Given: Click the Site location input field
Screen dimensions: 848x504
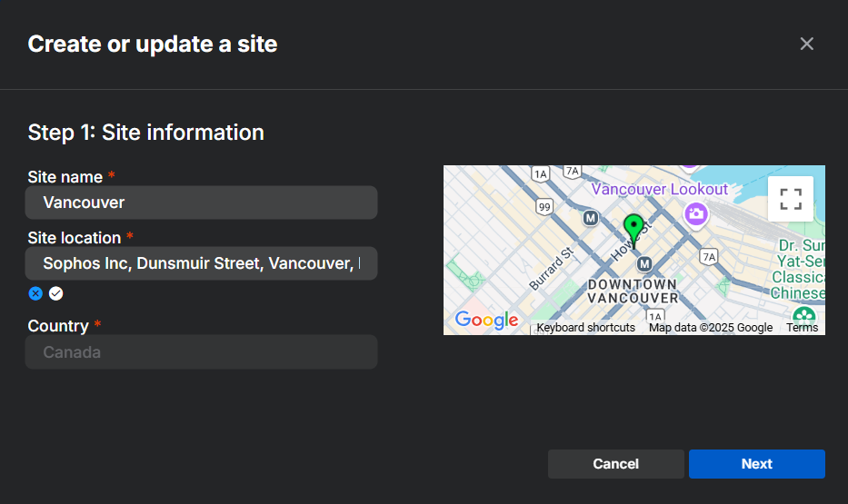Looking at the screenshot, I should pyautogui.click(x=201, y=263).
